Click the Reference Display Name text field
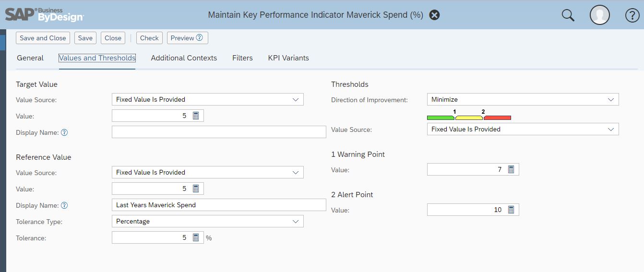 [x=219, y=205]
